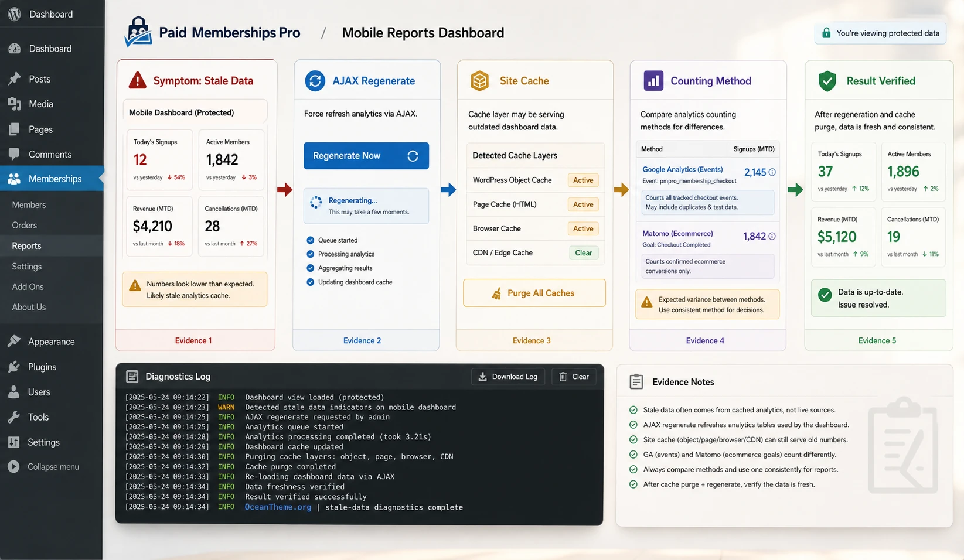Download the diagnostics log
The width and height of the screenshot is (964, 560).
point(508,377)
